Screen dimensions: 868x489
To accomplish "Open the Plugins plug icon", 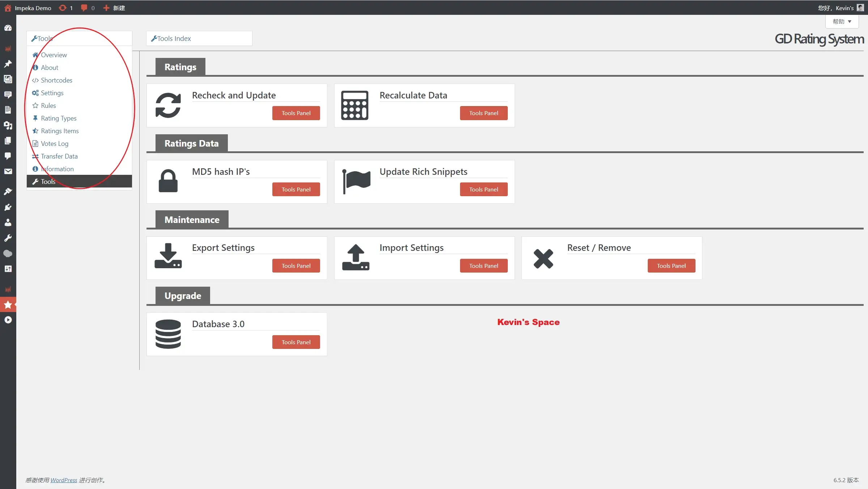I will [8, 207].
